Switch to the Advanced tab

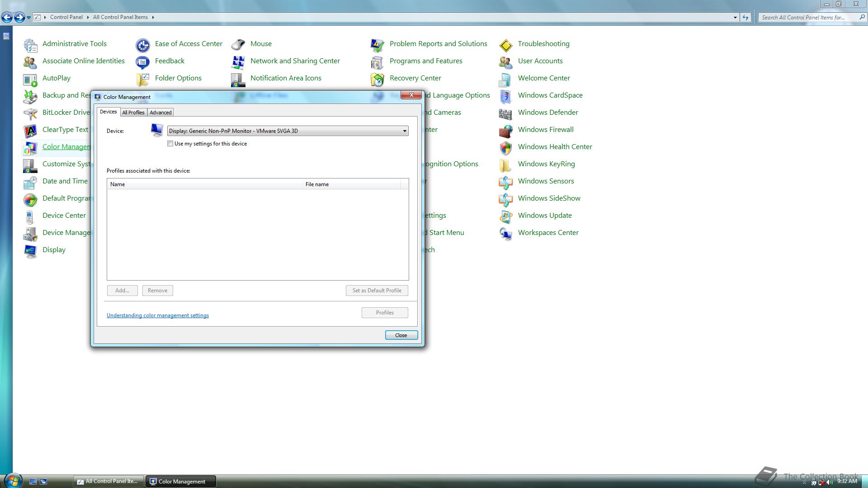coord(160,113)
